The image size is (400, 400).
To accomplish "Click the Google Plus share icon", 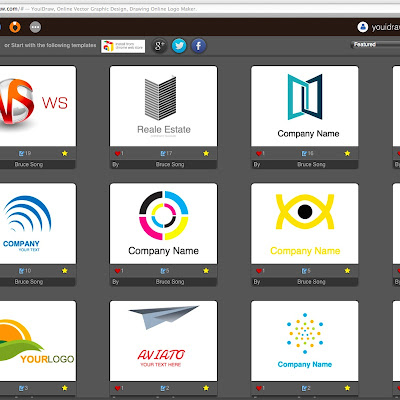I will point(159,46).
